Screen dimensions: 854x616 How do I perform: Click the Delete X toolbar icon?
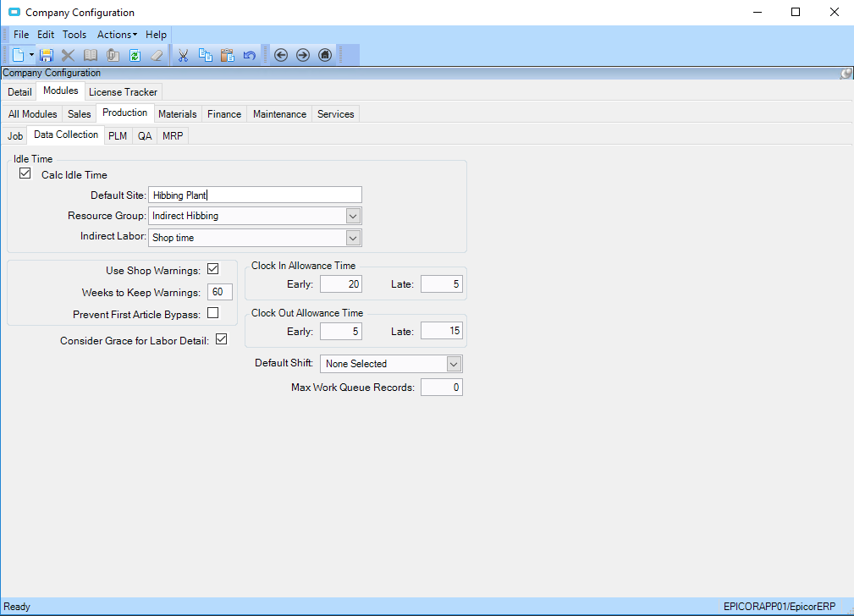coord(68,55)
